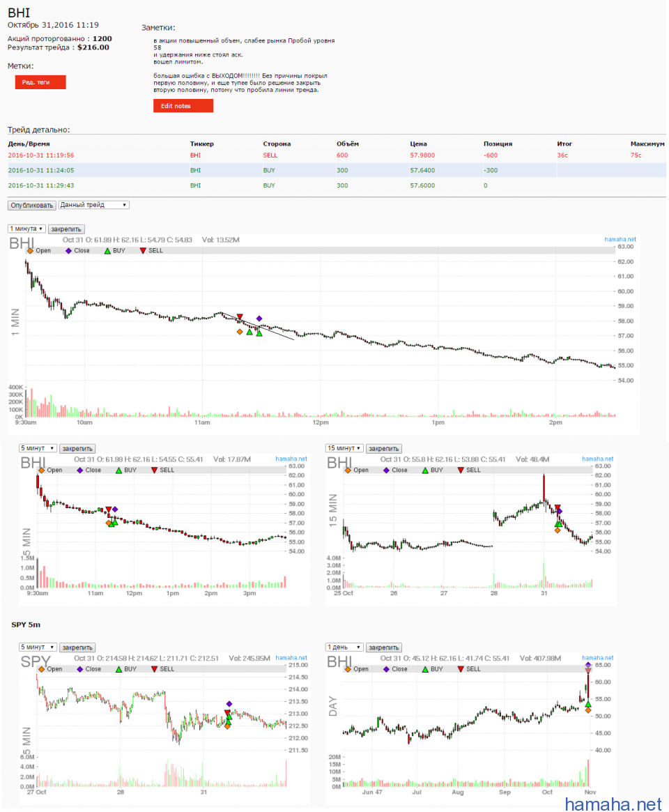
Task: Click the purple Close diamond in the 5-minute BHI chart legend
Action: click(x=79, y=470)
